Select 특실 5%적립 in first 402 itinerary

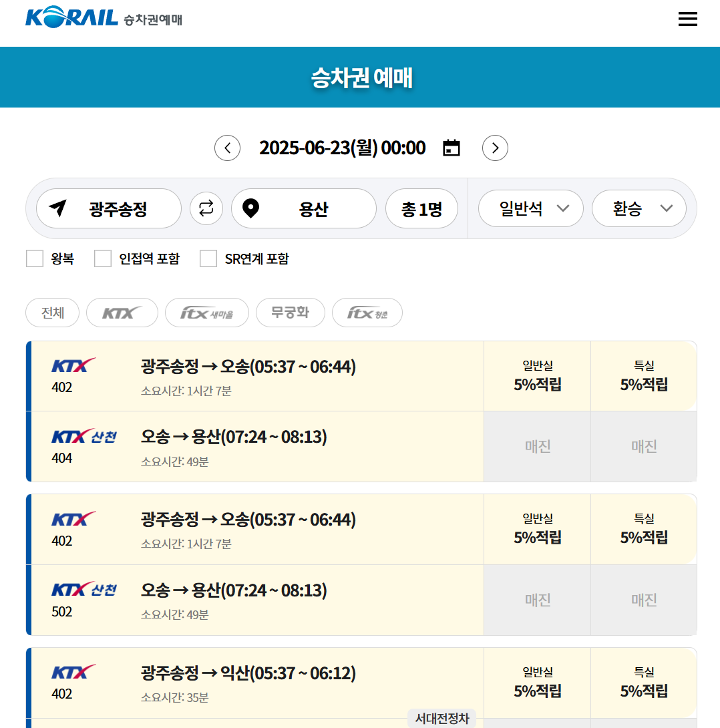[644, 376]
